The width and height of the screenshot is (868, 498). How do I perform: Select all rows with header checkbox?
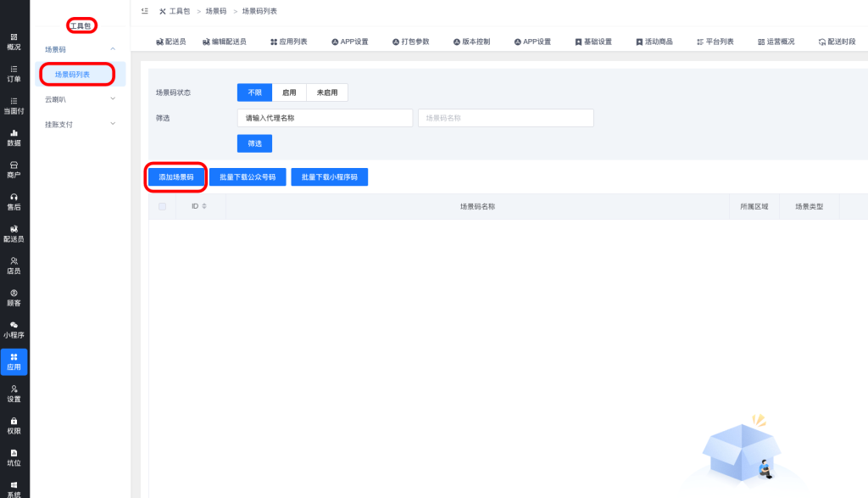(x=162, y=206)
